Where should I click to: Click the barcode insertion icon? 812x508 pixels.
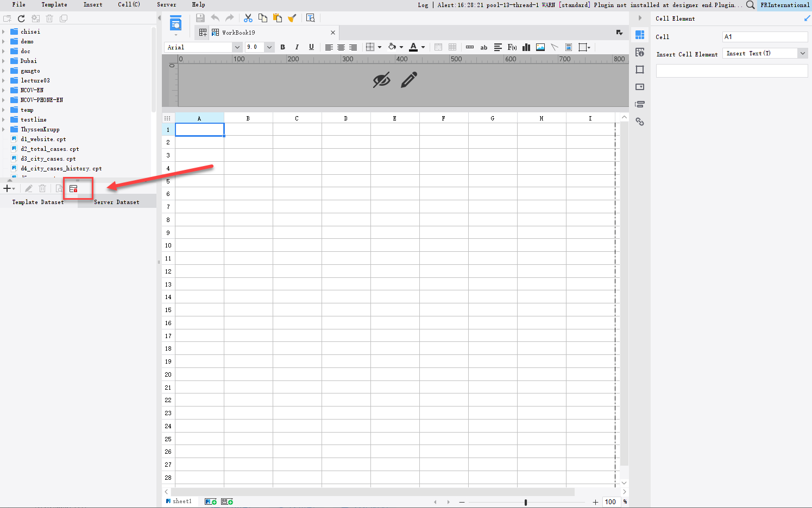pyautogui.click(x=470, y=47)
